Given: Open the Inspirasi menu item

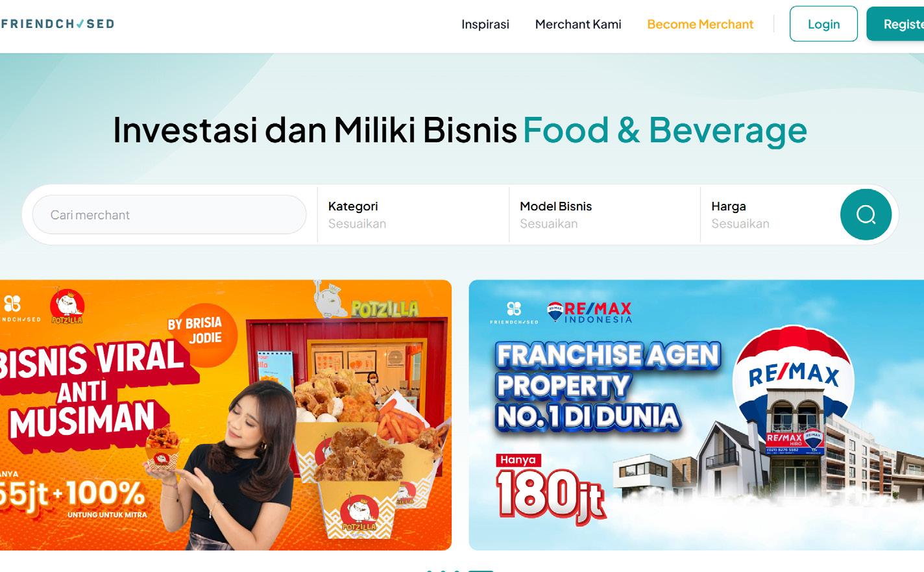Looking at the screenshot, I should coord(485,24).
